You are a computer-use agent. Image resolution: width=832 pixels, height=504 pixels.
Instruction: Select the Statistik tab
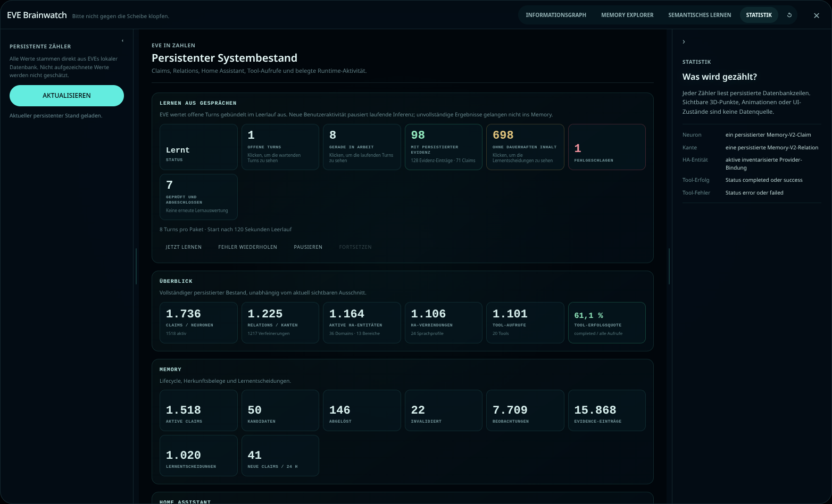click(759, 15)
